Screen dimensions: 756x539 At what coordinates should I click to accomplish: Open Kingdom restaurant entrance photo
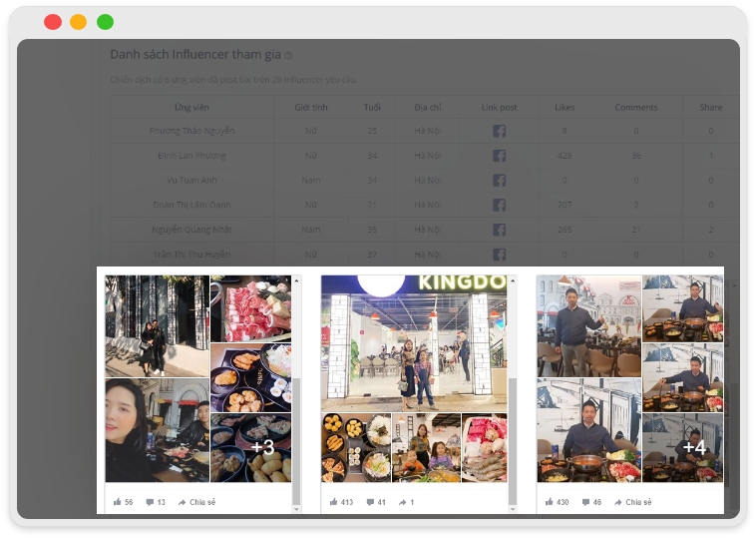(414, 343)
